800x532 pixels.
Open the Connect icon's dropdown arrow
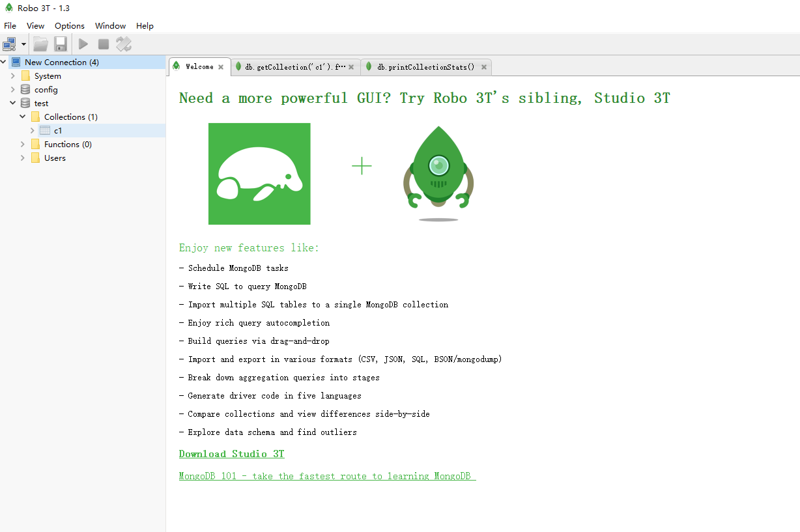coord(24,44)
